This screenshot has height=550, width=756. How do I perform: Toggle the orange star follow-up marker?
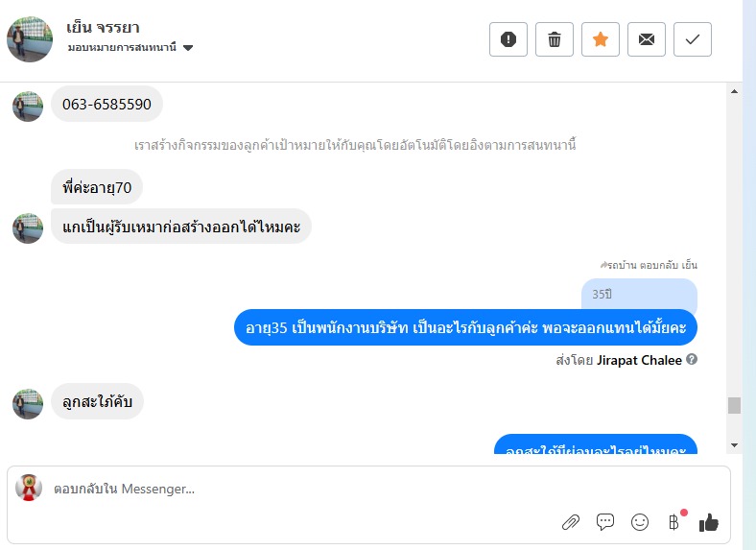point(601,39)
